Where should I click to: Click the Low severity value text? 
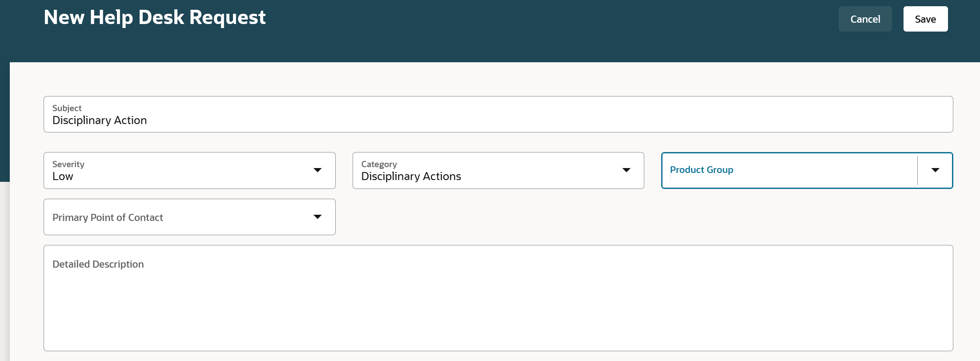click(x=62, y=176)
